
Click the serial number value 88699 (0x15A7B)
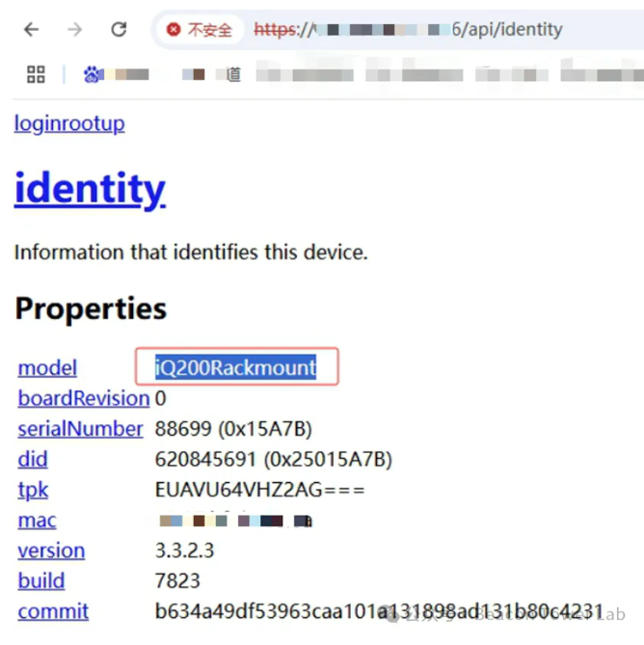click(233, 429)
